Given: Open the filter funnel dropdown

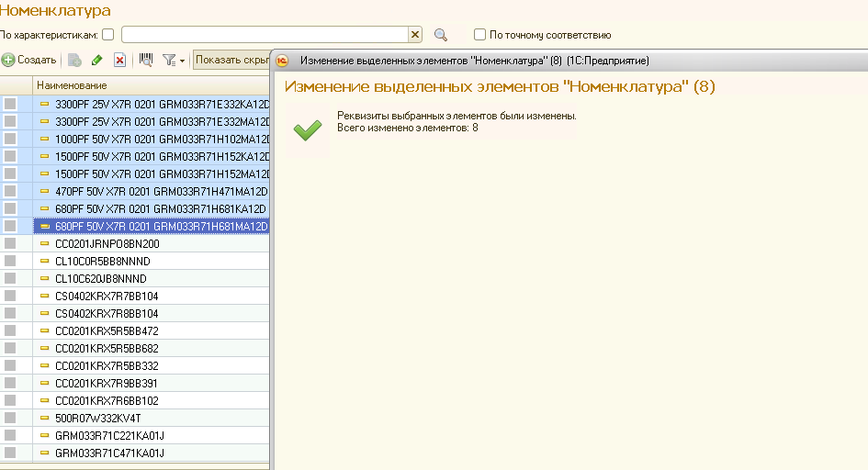Looking at the screenshot, I should (x=173, y=60).
